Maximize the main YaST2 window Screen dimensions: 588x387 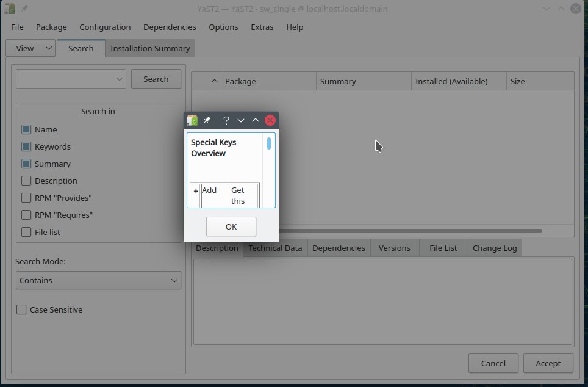561,9
